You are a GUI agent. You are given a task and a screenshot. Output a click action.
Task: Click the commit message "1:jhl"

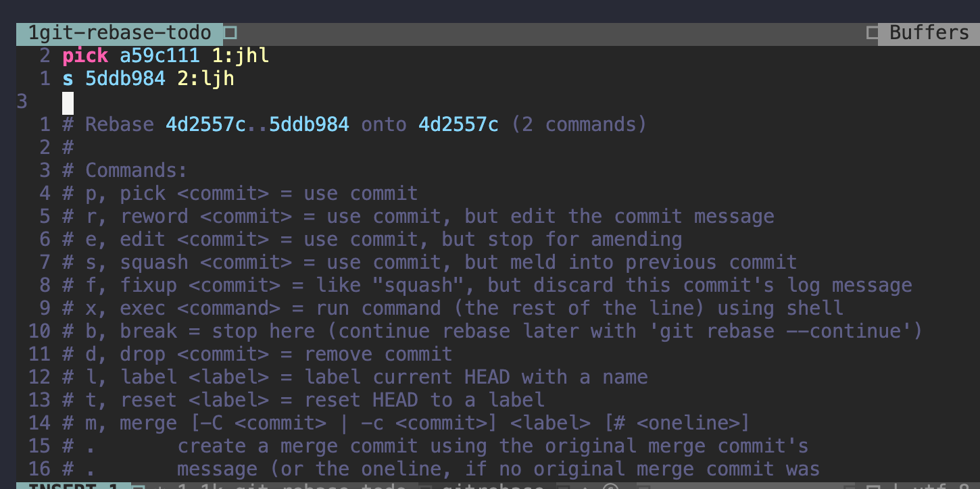tap(240, 56)
